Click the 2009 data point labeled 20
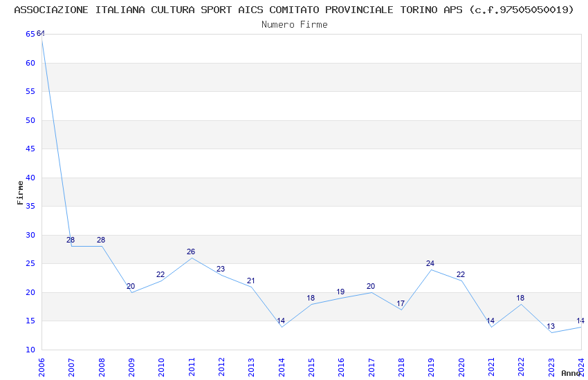588x380 pixels. [131, 292]
